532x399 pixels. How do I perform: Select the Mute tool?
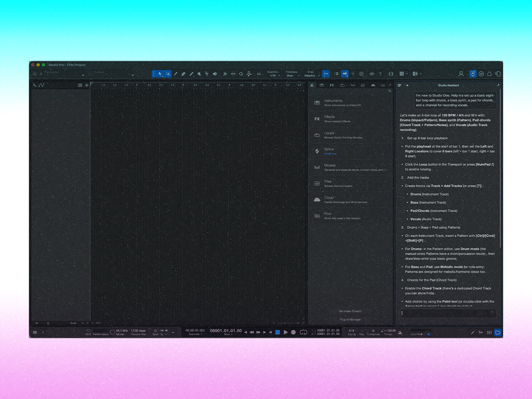tap(199, 74)
